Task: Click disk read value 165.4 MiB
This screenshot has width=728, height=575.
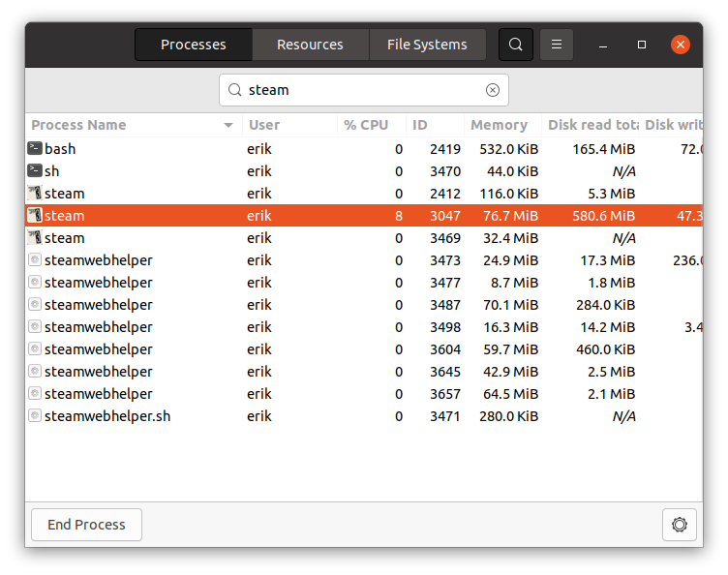Action: pos(603,149)
